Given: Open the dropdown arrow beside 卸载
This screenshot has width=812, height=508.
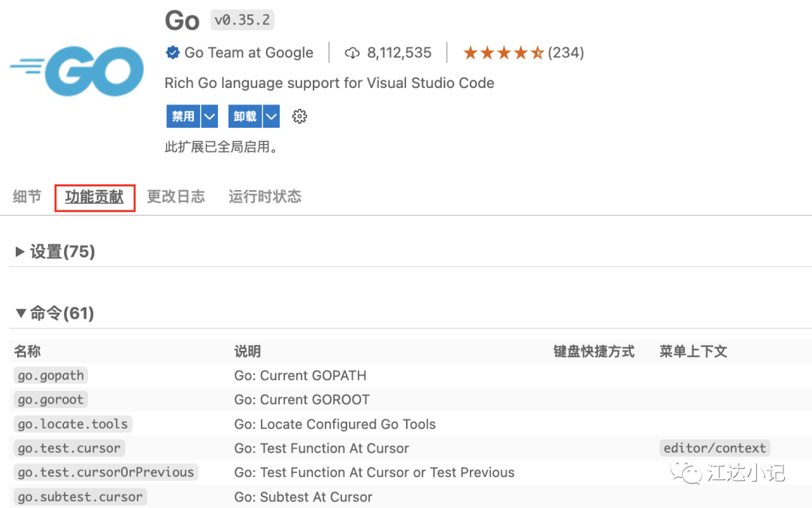Looking at the screenshot, I should 271,116.
